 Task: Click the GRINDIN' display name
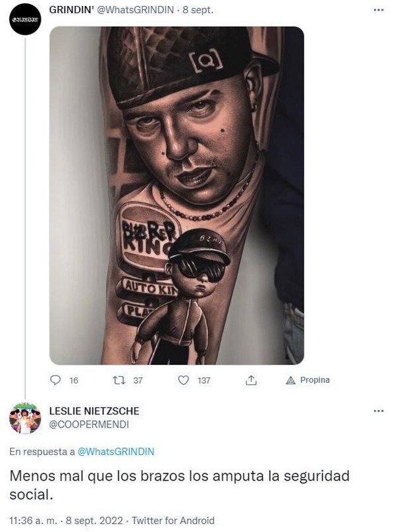70,11
